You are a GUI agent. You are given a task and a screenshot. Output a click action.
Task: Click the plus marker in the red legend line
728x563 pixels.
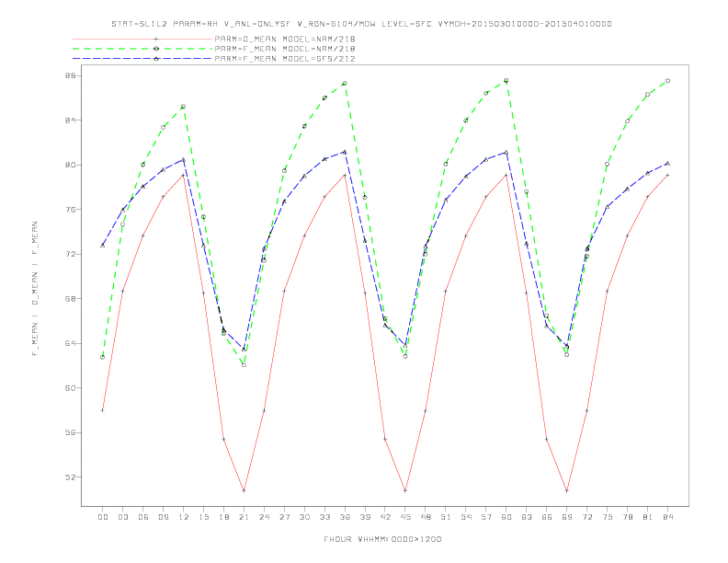pos(156,39)
